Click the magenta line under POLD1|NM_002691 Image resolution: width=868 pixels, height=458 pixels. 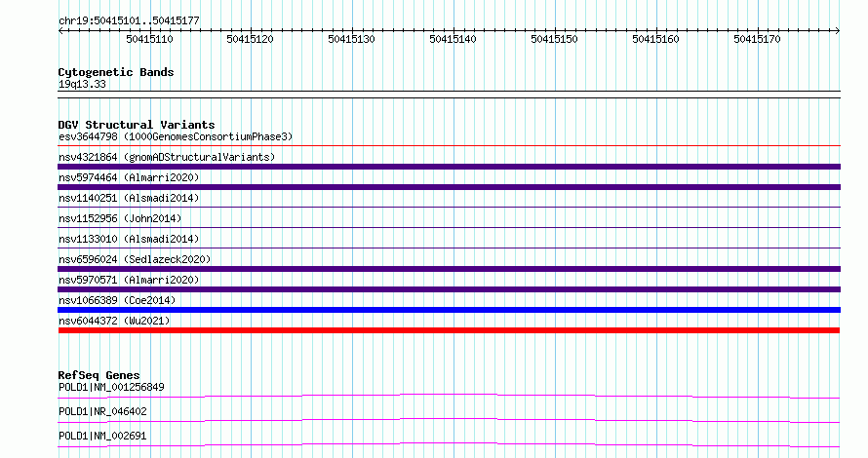coord(449,444)
